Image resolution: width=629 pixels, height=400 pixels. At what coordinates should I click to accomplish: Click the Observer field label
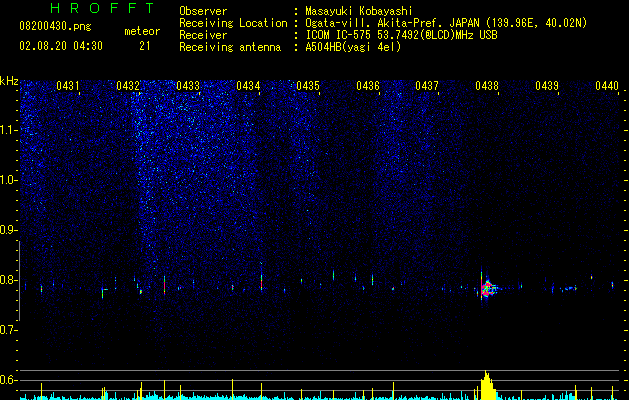[x=203, y=11]
